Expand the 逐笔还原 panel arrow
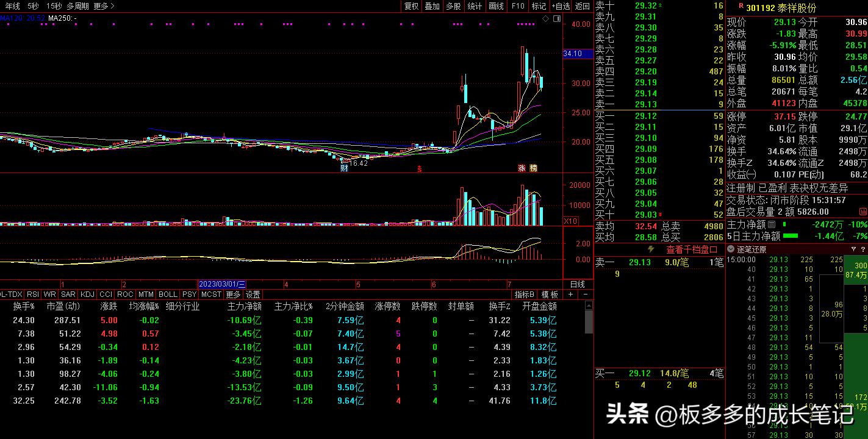Viewport: 868px width, 439px height. [x=731, y=249]
